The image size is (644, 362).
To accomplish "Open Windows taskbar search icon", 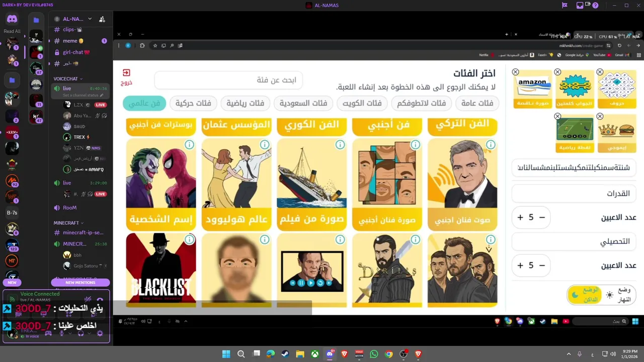I will (241, 354).
